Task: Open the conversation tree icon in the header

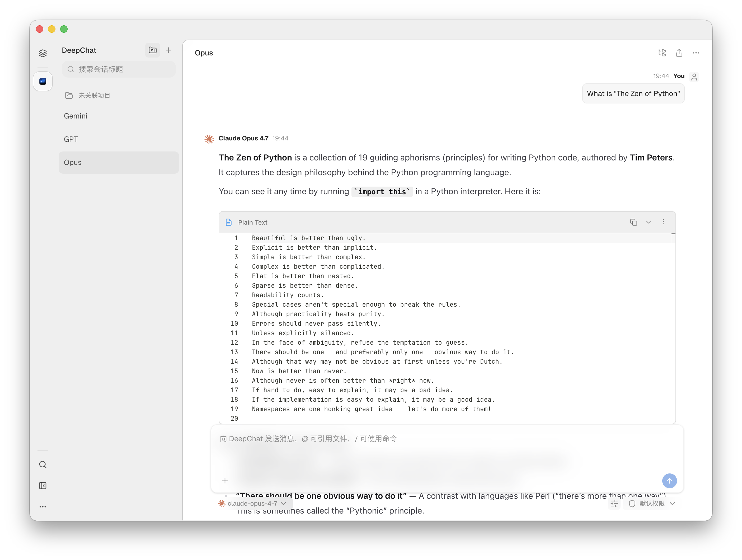Action: [x=662, y=53]
